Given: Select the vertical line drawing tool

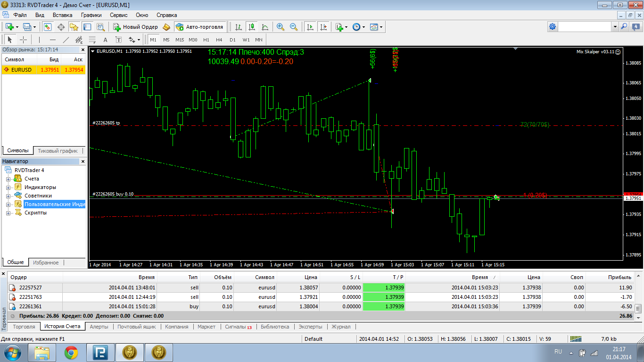Looking at the screenshot, I should [39, 40].
